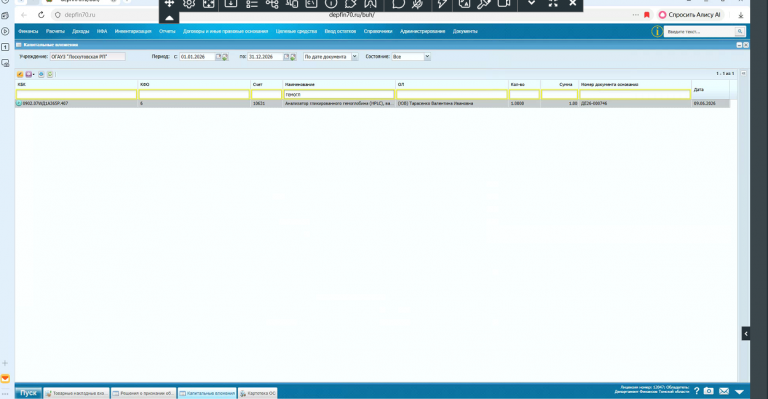Click the document number ДЕ26-000746 cell
Screen dimensions: 768x399
[635, 104]
